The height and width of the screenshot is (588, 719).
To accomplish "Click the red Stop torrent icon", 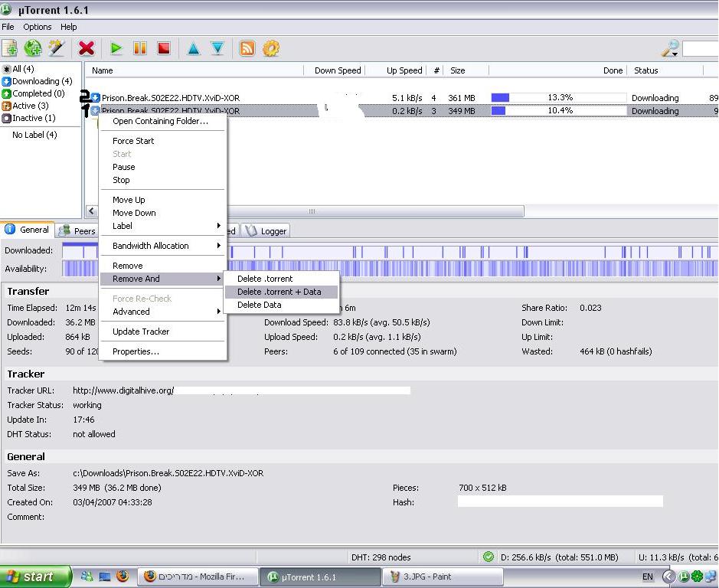I will [x=163, y=48].
